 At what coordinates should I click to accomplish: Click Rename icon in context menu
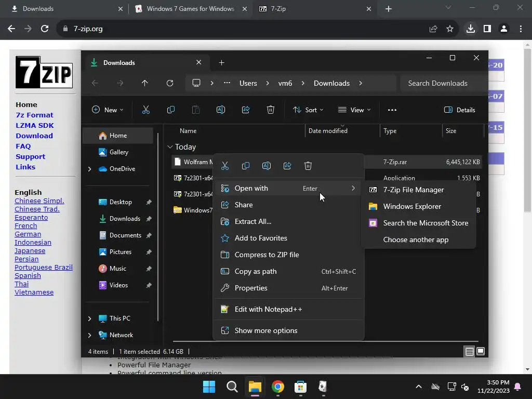[x=267, y=166]
